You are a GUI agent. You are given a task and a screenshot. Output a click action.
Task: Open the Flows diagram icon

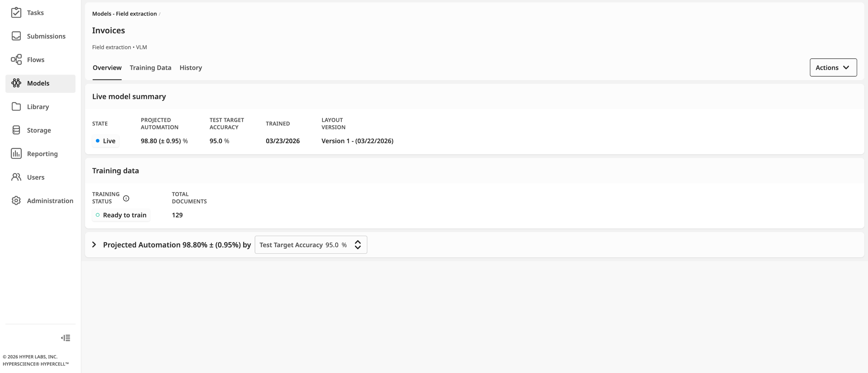pyautogui.click(x=16, y=60)
